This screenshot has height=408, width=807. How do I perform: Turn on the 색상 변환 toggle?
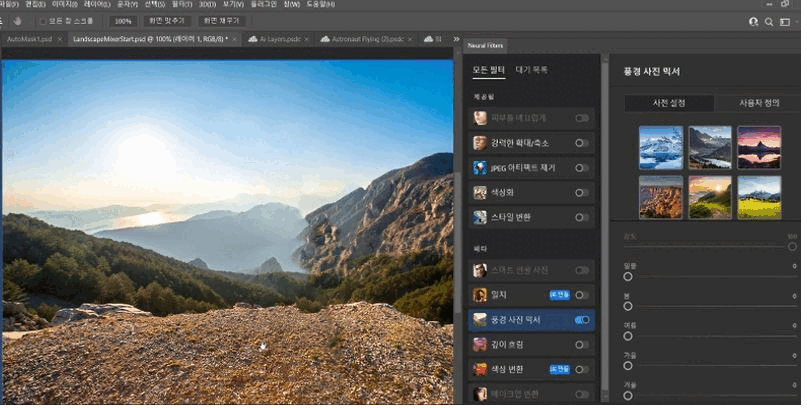pos(582,369)
